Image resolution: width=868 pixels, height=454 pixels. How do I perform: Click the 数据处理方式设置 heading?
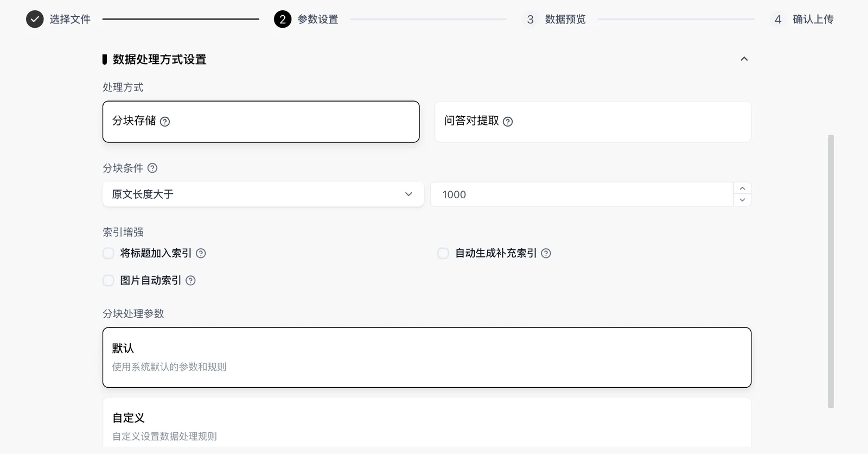(x=159, y=59)
